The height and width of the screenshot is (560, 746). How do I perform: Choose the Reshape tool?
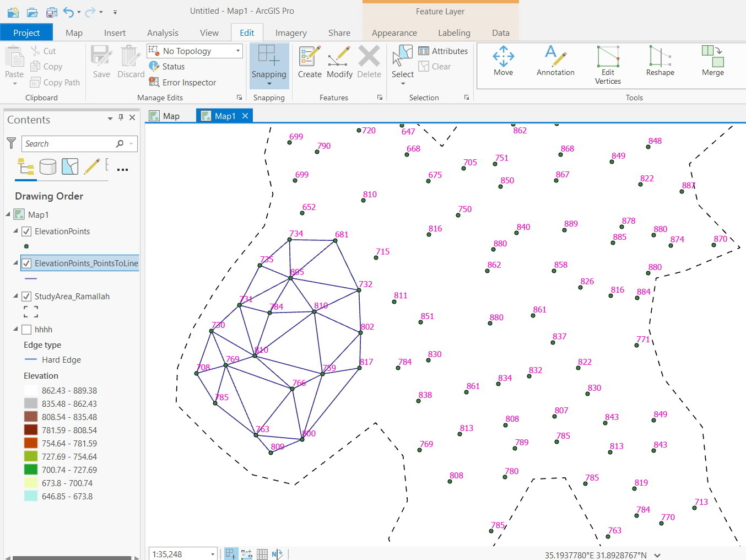(660, 62)
